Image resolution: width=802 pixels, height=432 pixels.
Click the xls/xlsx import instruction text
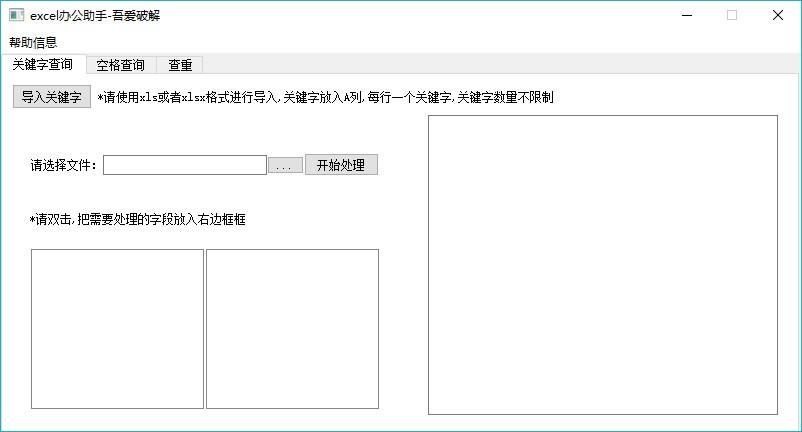point(325,97)
